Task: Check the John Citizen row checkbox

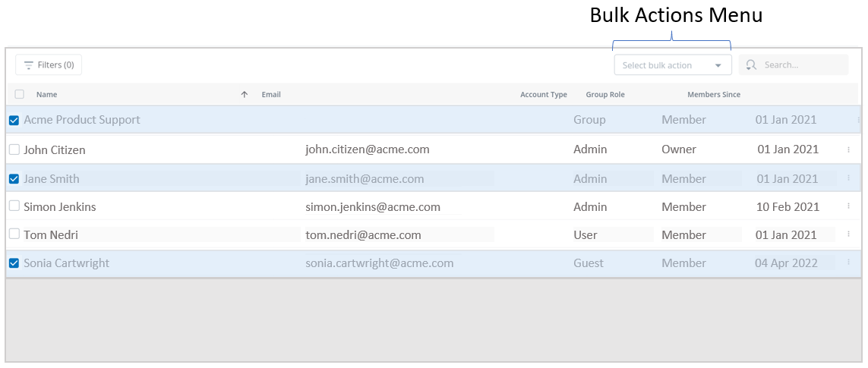Action: [14, 149]
